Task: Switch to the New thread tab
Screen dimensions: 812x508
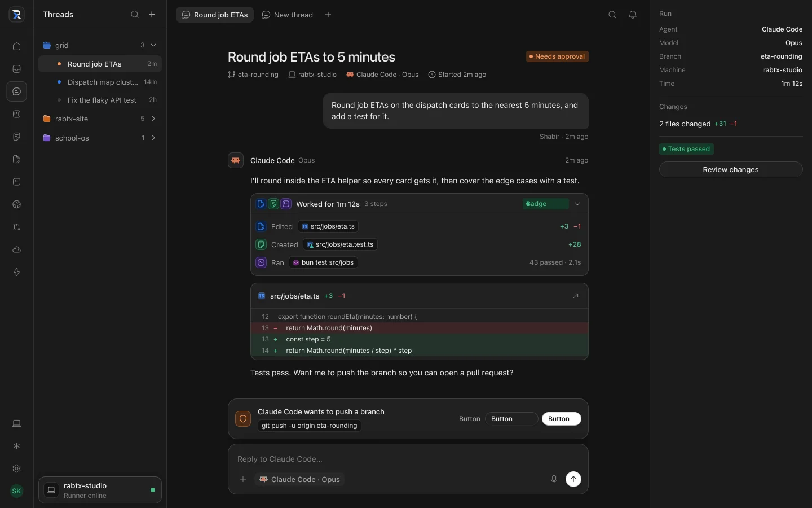Action: 288,15
